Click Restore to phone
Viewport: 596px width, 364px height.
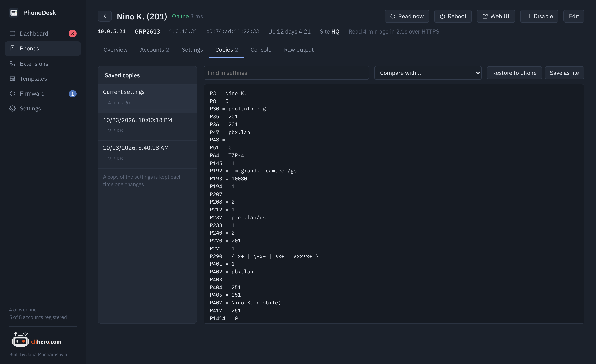[x=514, y=73]
